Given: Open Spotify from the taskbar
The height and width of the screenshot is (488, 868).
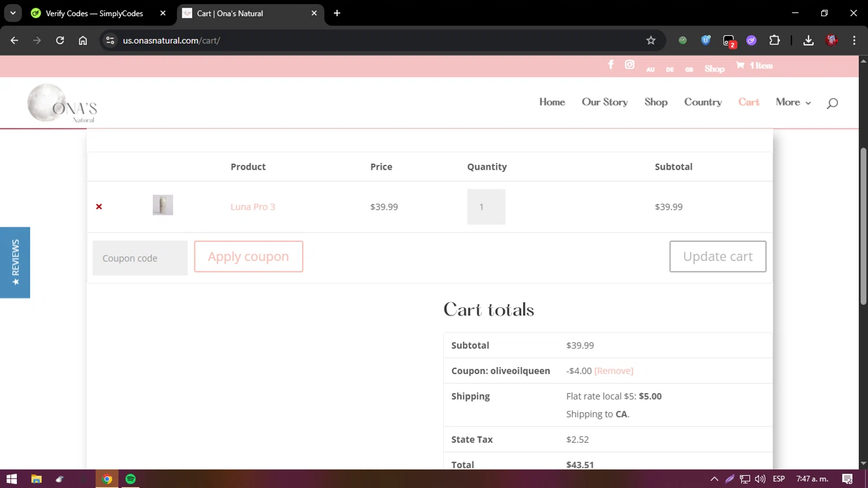Looking at the screenshot, I should (131, 479).
